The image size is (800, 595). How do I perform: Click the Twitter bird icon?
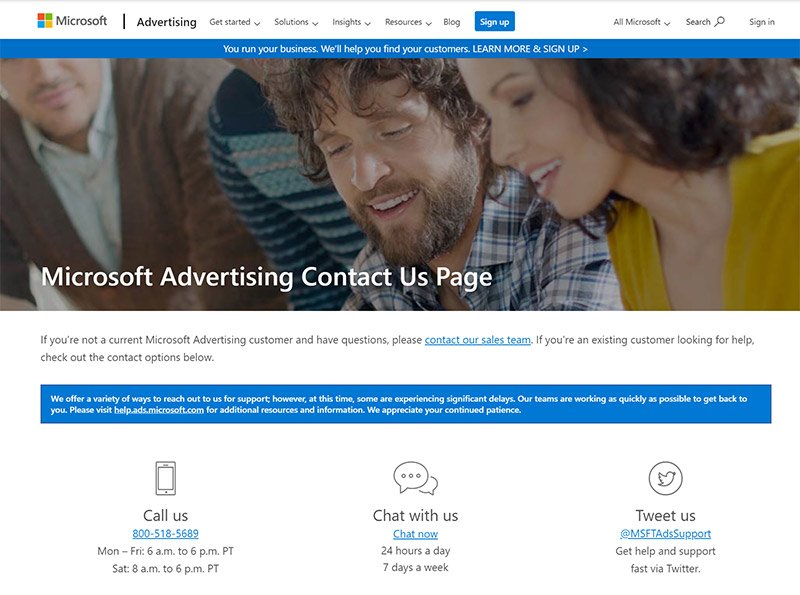click(665, 478)
